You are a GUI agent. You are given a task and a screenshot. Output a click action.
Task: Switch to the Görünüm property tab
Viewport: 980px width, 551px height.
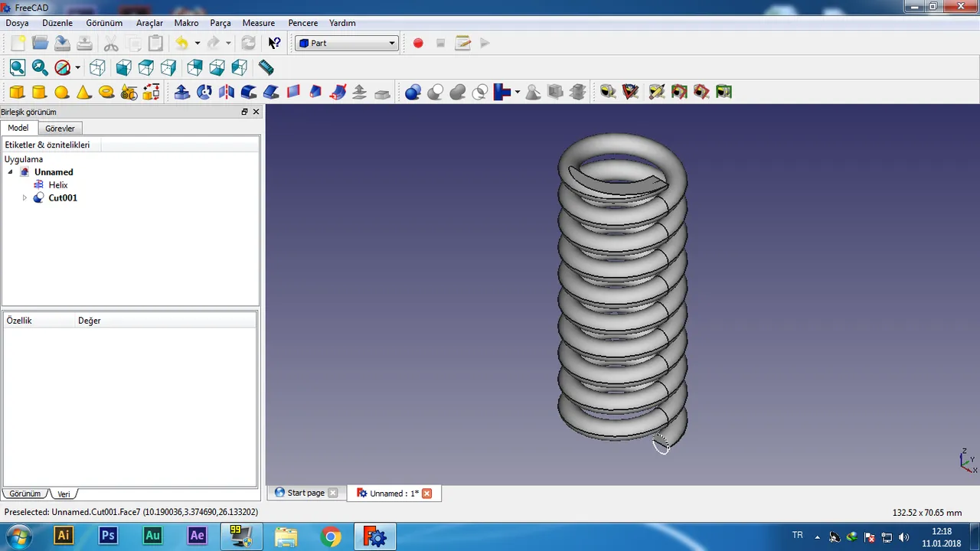(x=25, y=494)
